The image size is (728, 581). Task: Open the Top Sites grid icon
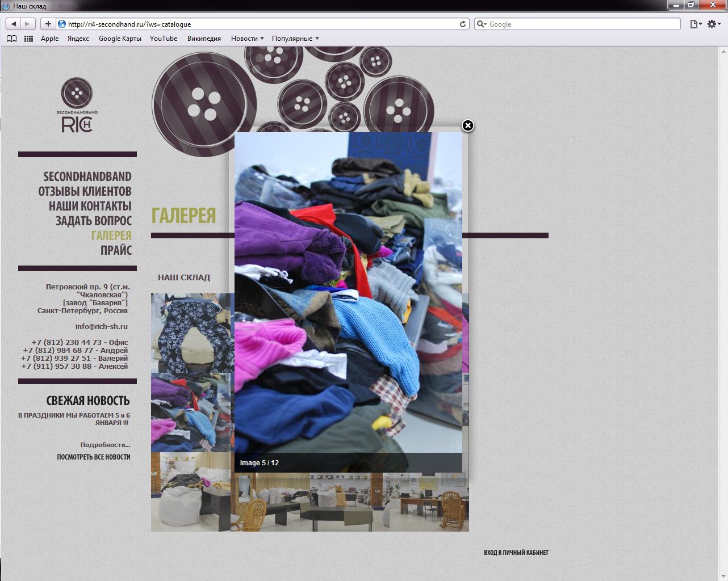tap(28, 39)
